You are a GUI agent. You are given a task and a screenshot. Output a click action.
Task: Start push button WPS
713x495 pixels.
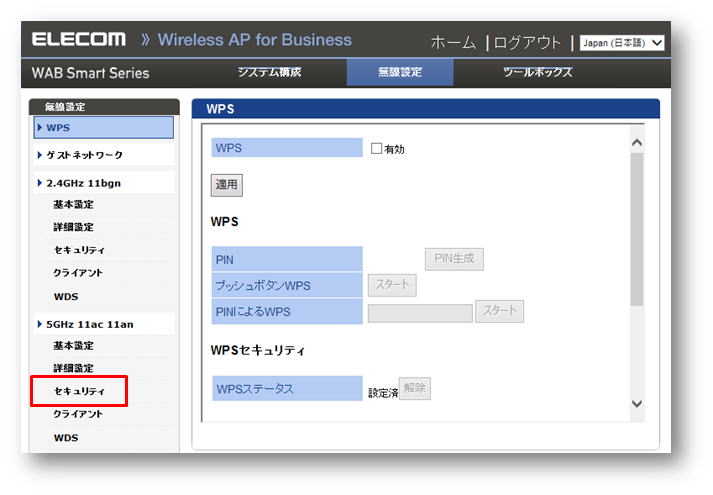click(392, 285)
